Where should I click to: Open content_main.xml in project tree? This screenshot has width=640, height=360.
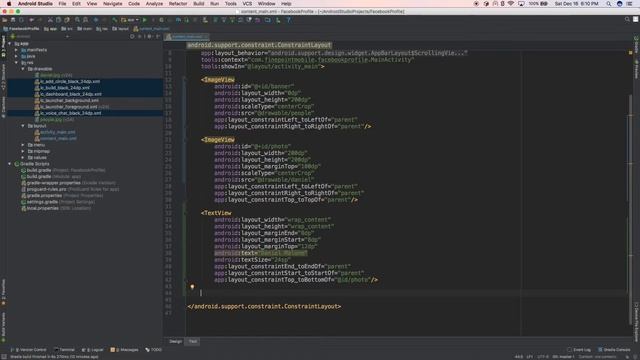[x=58, y=138]
